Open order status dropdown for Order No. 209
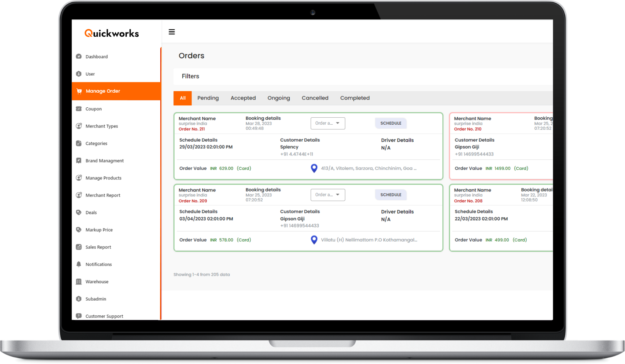This screenshot has height=364, width=625. click(328, 195)
